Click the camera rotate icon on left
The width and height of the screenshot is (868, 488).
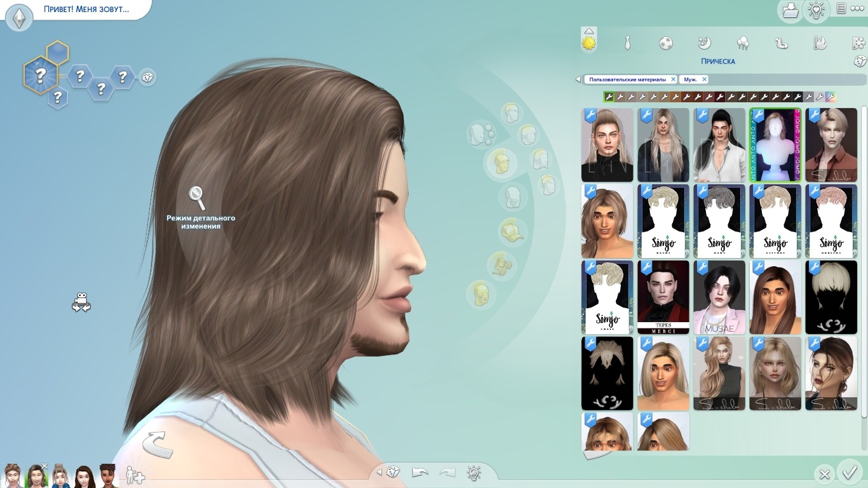click(x=81, y=302)
